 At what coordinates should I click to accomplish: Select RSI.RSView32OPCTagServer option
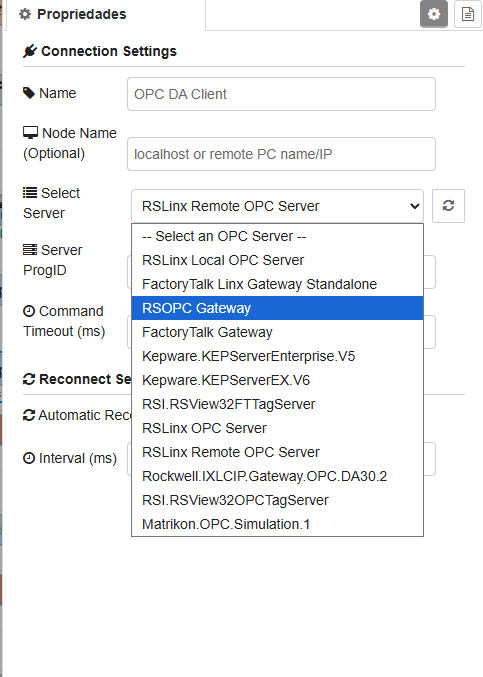(x=278, y=500)
